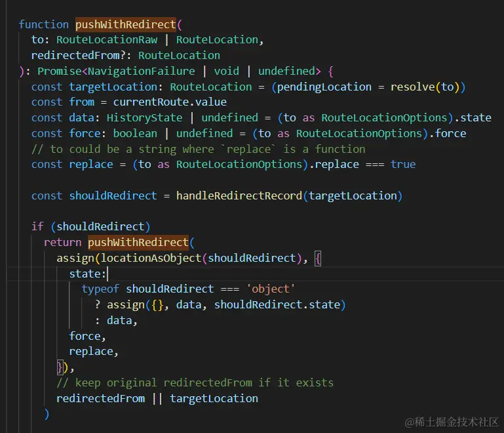Screen dimensions: 504x433
Task: Click targetLocation after the || operator
Action: 214,398
